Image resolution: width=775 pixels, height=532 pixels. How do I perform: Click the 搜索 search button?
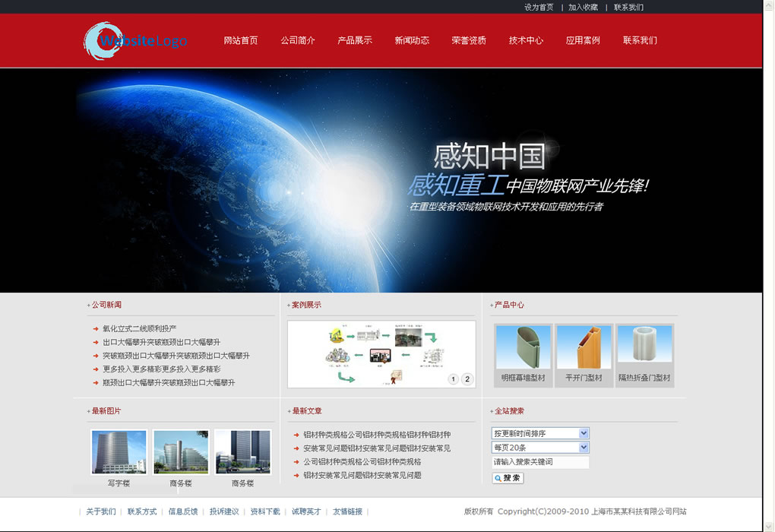[x=506, y=478]
